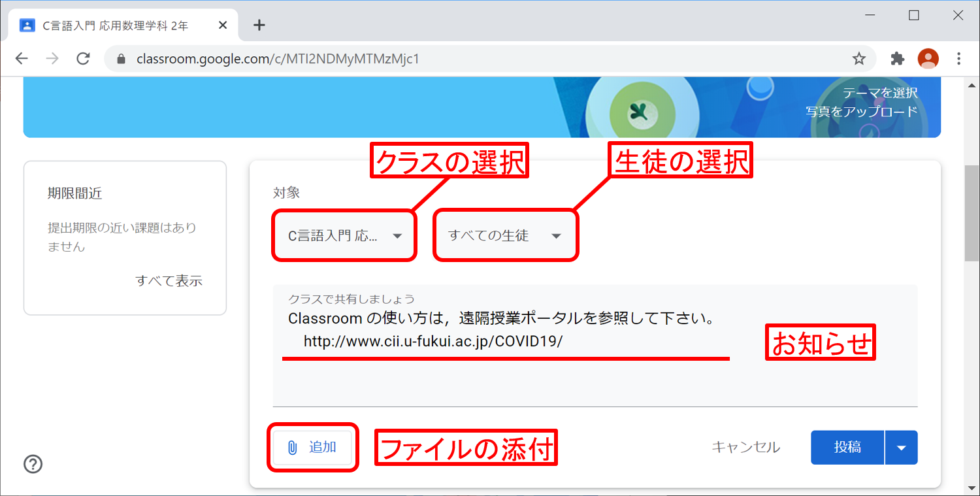Click the 追加 attachment button

pos(312,447)
